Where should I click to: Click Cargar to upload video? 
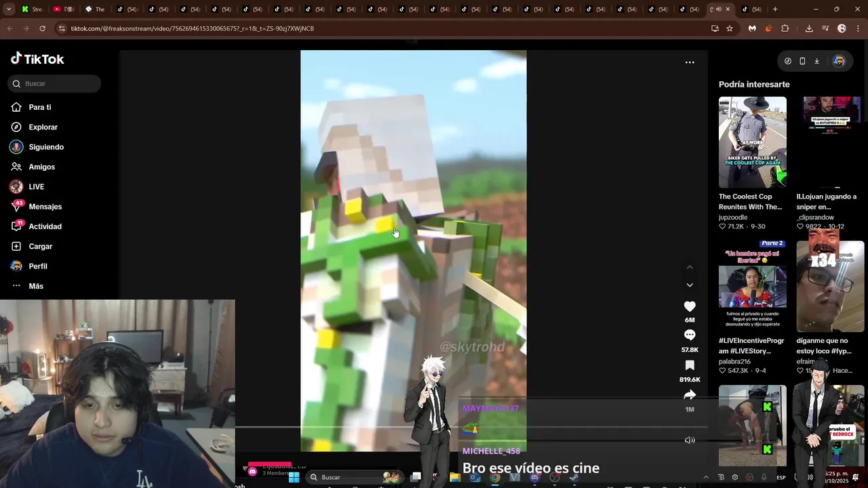[x=32, y=246]
